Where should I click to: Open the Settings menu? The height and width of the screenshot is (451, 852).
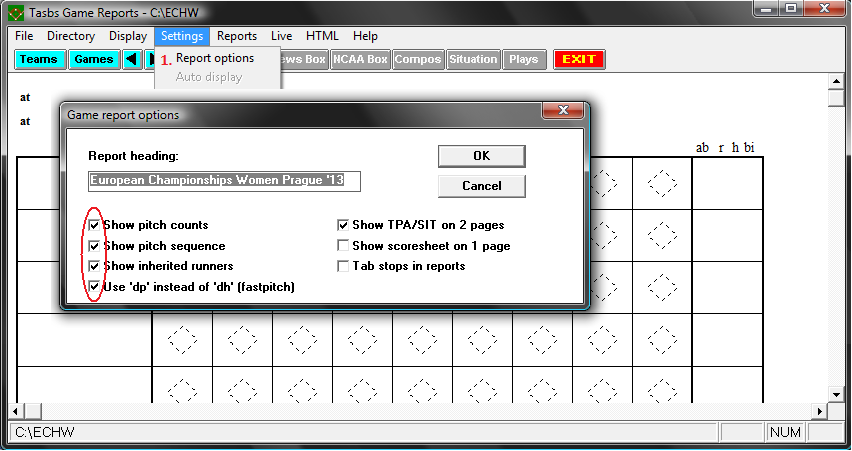point(182,36)
